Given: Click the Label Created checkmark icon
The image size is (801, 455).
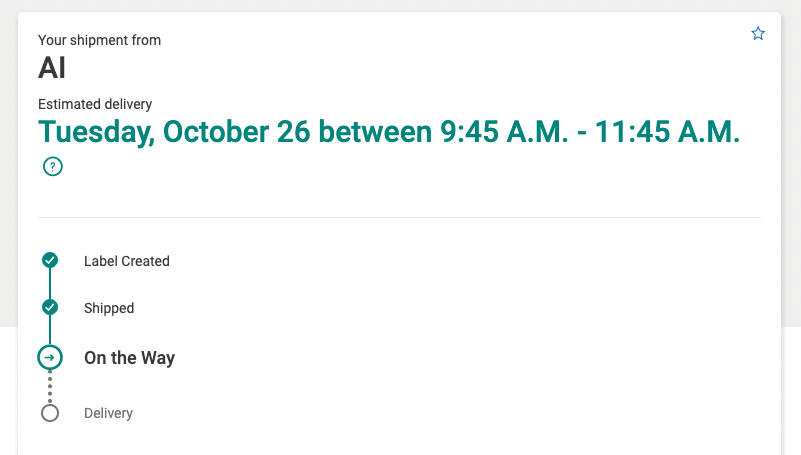Looking at the screenshot, I should coord(50,261).
